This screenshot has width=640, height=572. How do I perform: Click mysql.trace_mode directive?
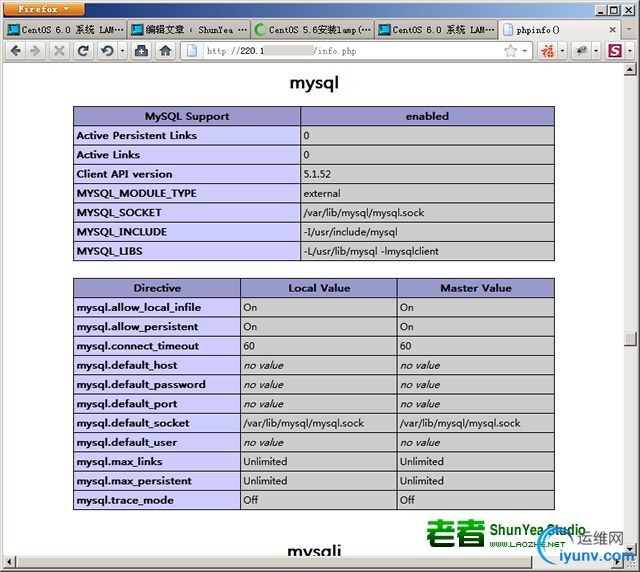(x=125, y=500)
